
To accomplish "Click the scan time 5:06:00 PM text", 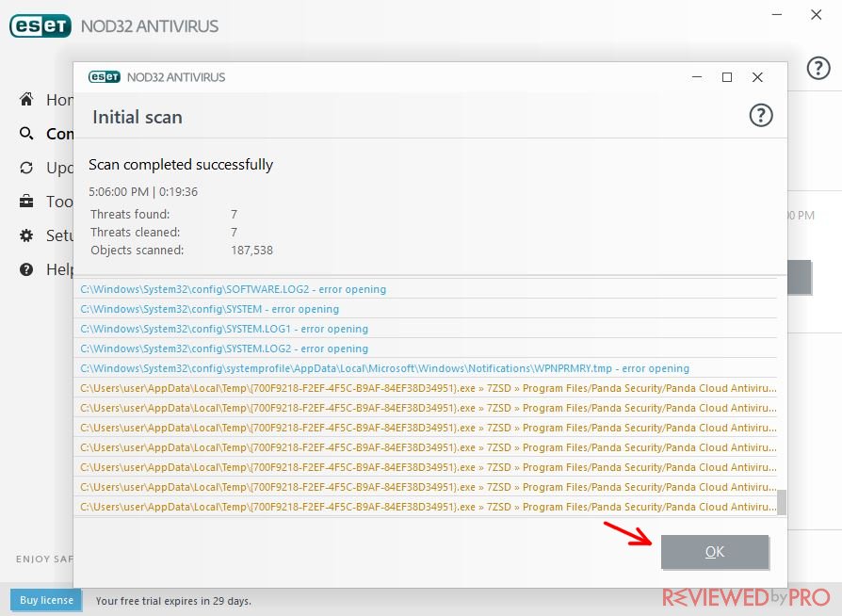I will coord(119,192).
